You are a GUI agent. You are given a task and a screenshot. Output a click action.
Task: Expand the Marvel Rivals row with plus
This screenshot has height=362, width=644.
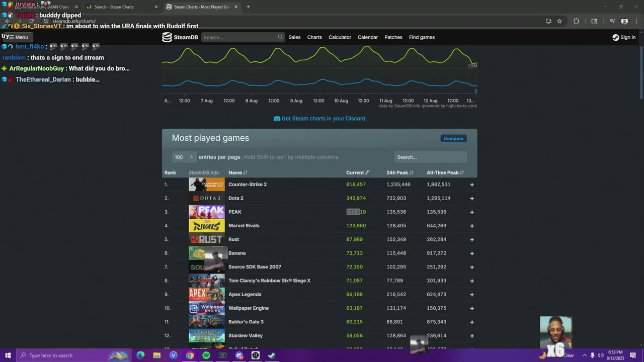click(x=472, y=226)
